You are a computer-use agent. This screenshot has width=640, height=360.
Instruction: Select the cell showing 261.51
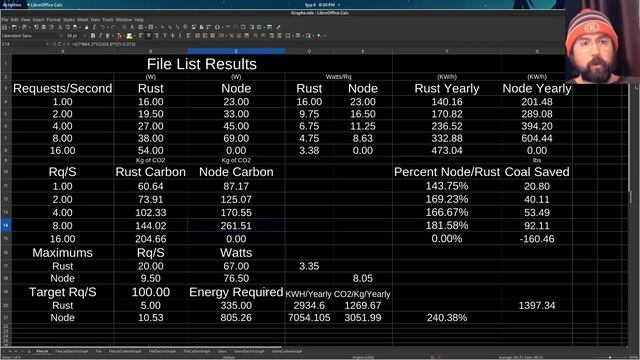tap(236, 225)
